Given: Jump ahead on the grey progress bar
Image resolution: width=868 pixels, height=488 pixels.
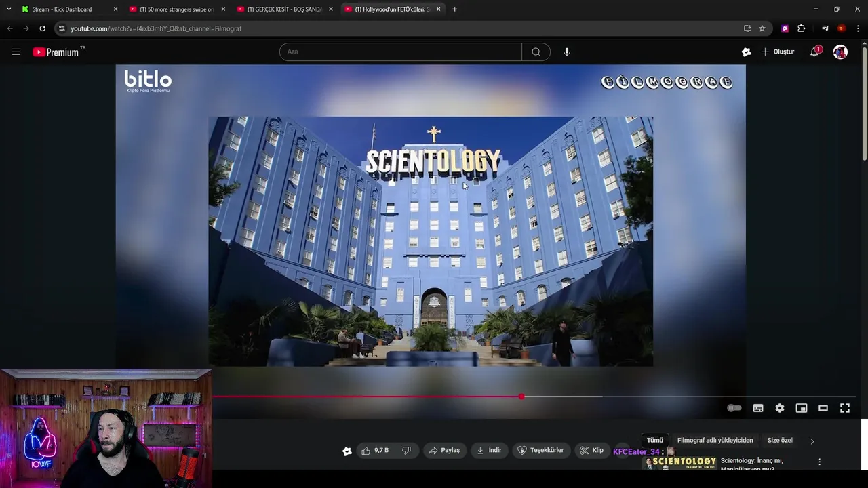Looking at the screenshot, I should (563, 396).
